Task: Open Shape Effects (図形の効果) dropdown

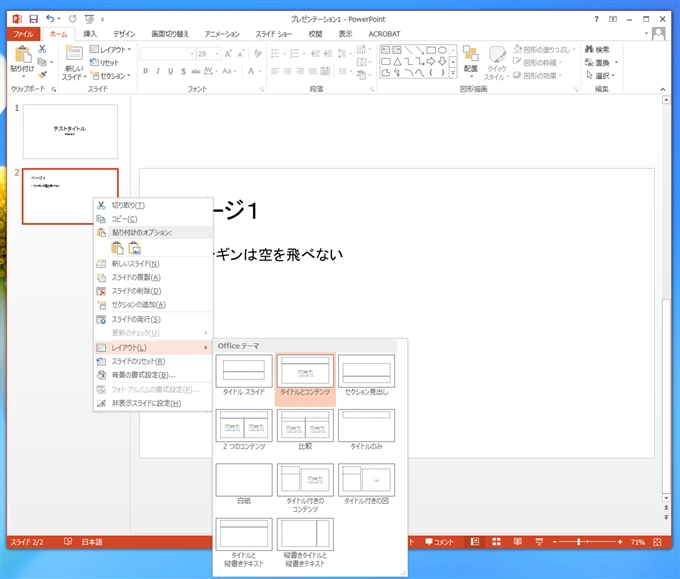Action: pos(538,76)
